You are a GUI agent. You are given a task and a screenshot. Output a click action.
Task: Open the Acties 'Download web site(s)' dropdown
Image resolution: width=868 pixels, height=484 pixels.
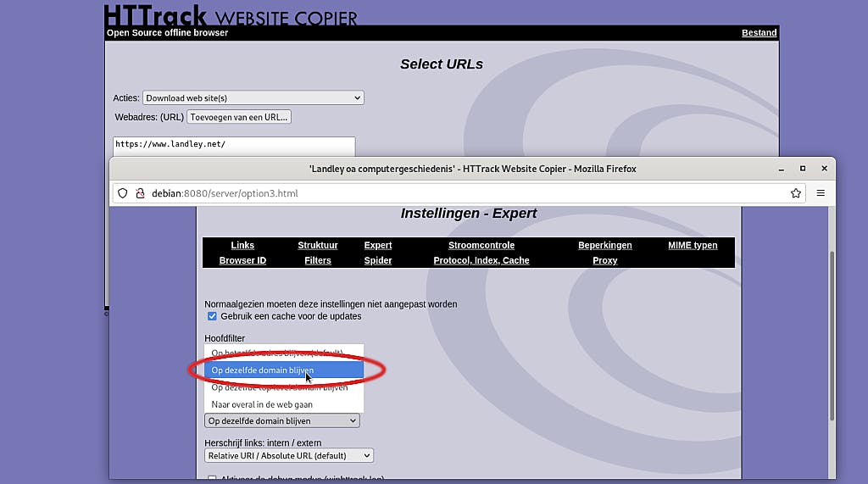click(x=253, y=98)
